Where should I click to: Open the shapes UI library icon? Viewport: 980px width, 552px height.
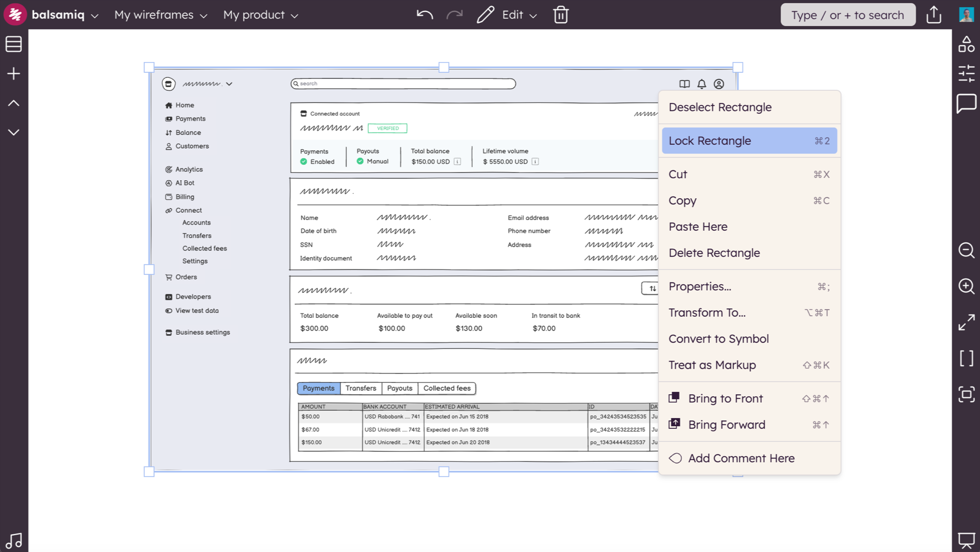pyautogui.click(x=966, y=44)
